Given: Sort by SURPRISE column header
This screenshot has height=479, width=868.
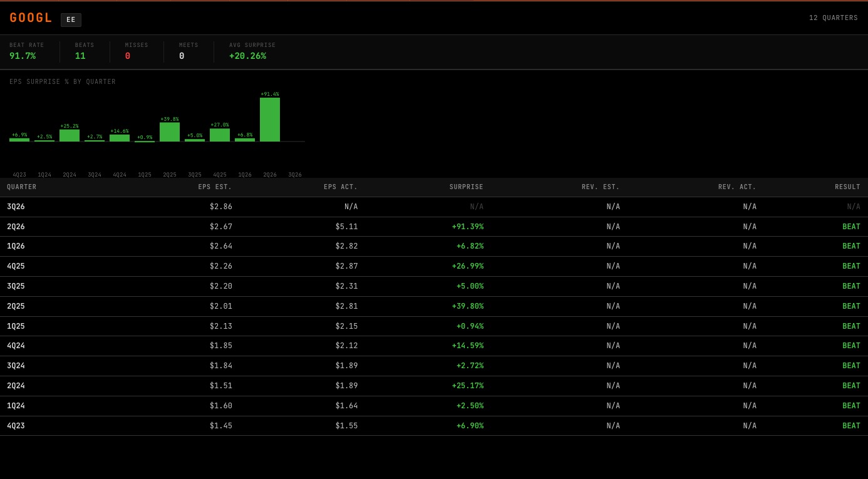Looking at the screenshot, I should [467, 187].
